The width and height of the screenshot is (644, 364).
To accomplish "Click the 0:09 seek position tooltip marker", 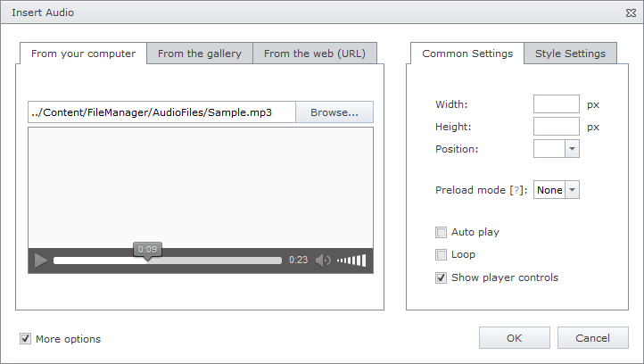I will 147,250.
